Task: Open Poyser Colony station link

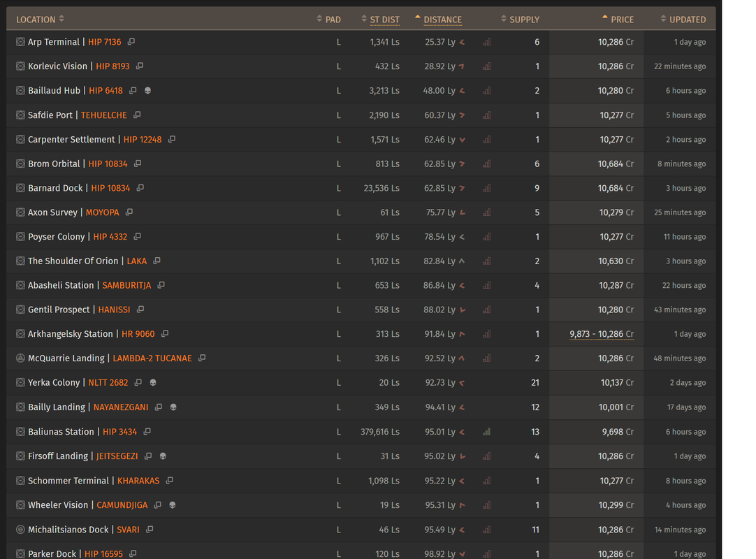Action: point(57,236)
